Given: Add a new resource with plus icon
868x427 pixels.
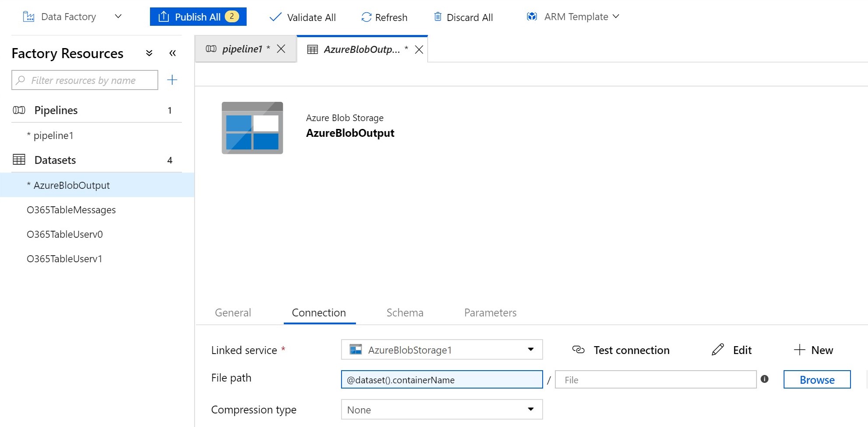Looking at the screenshot, I should 172,80.
